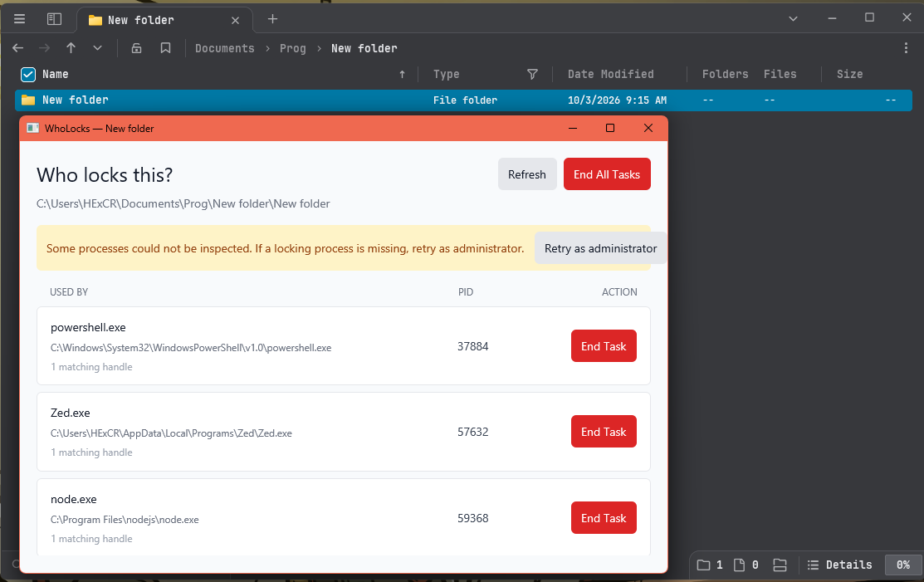Screen dimensions: 924x582
Task: Click End All Tasks button
Action: click(x=606, y=174)
